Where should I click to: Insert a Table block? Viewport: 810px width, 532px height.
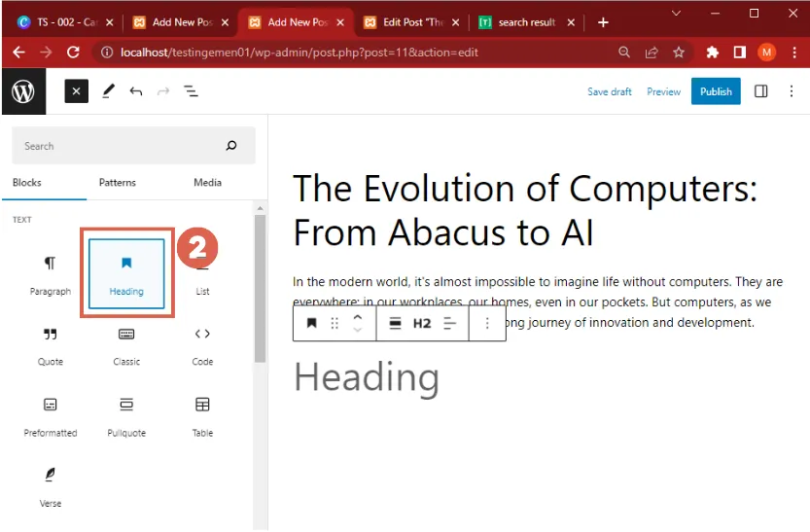point(202,417)
